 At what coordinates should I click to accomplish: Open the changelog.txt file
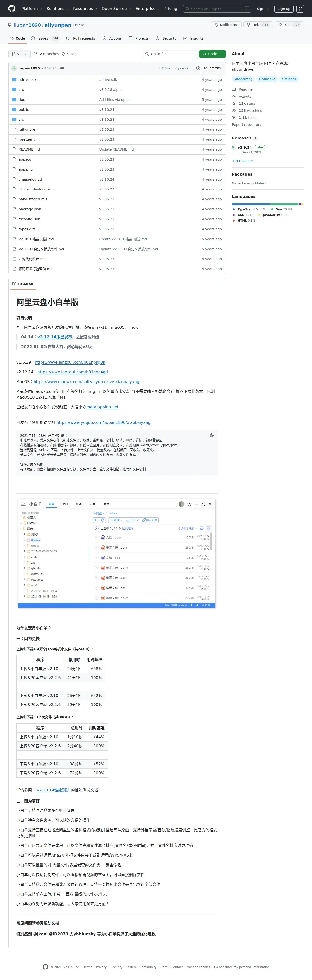point(30,179)
